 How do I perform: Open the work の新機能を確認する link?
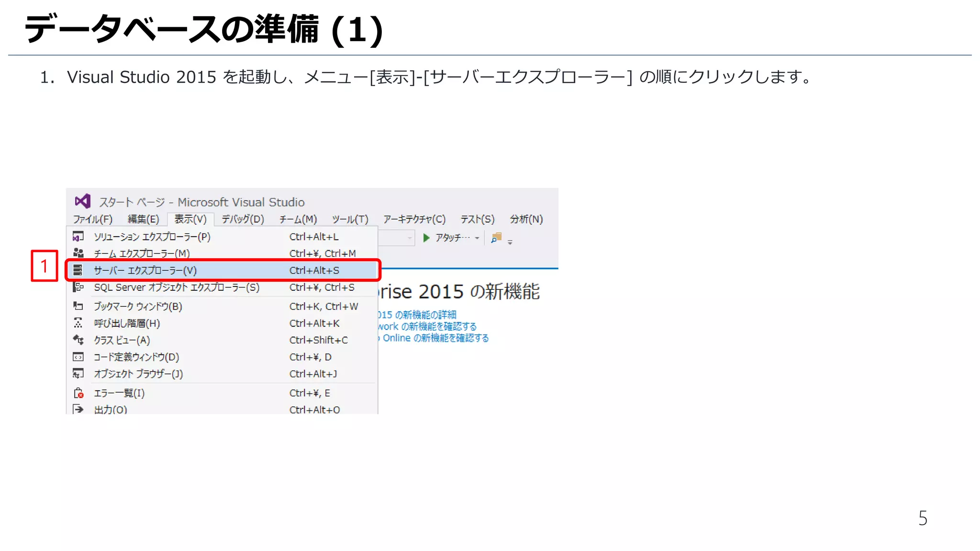[x=427, y=326]
